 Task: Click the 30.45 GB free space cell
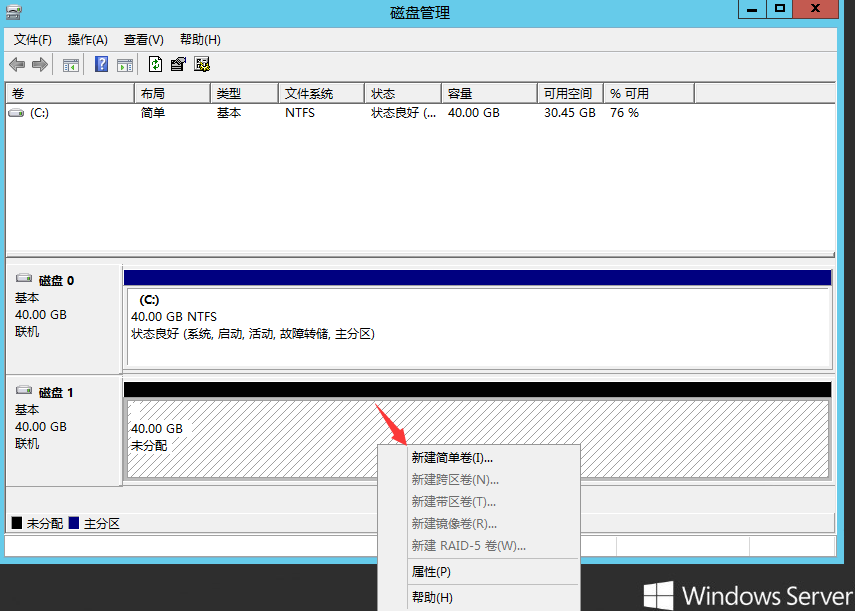coord(570,113)
